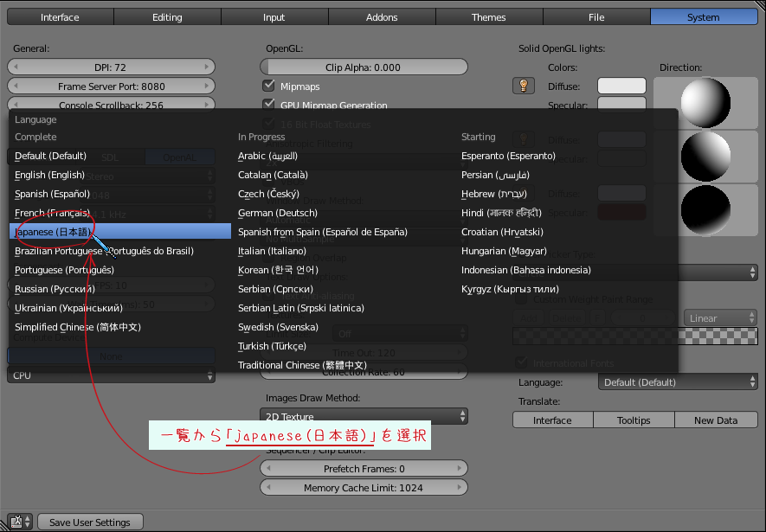The image size is (766, 532).
Task: Click the weight paint color ramp strip
Action: (x=634, y=337)
